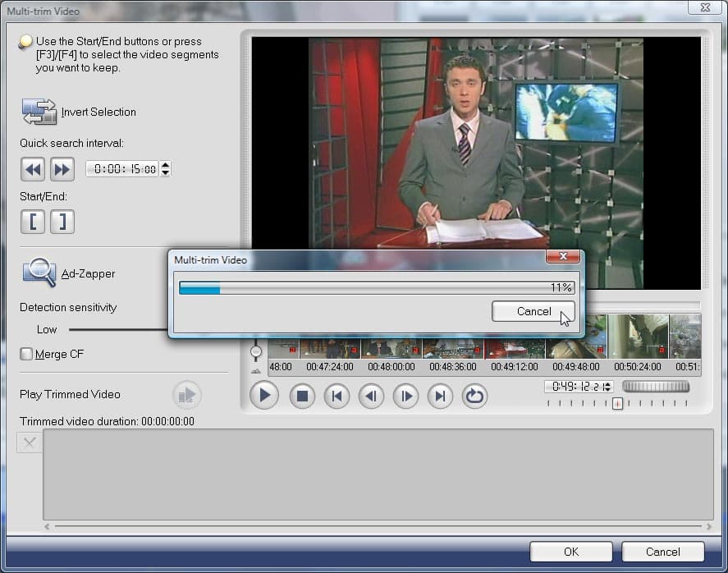Step forward one frame
Screen dimensions: 728x573
pos(405,396)
